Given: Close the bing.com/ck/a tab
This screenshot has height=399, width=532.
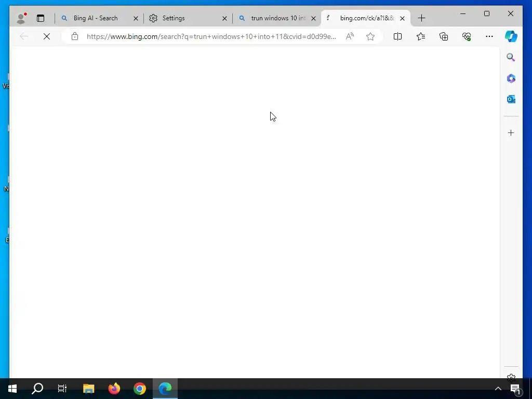Looking at the screenshot, I should [x=403, y=18].
